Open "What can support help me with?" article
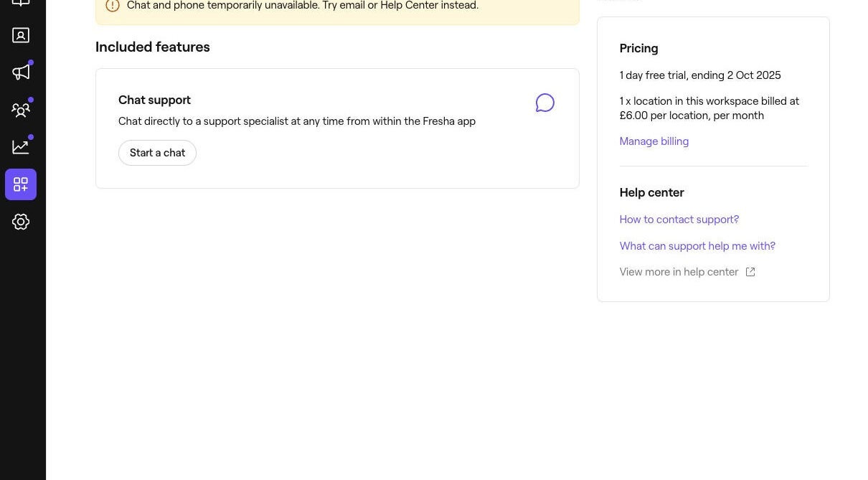Image resolution: width=868 pixels, height=480 pixels. click(x=697, y=245)
